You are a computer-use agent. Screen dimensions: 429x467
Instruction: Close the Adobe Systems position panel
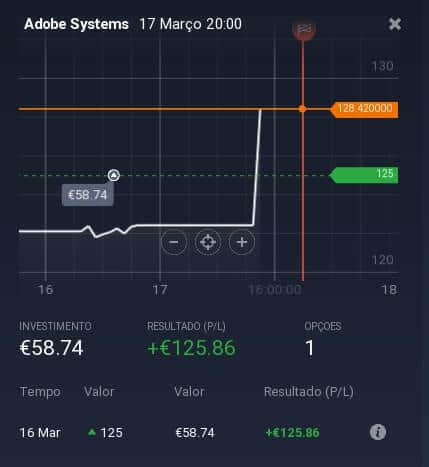[x=395, y=24]
